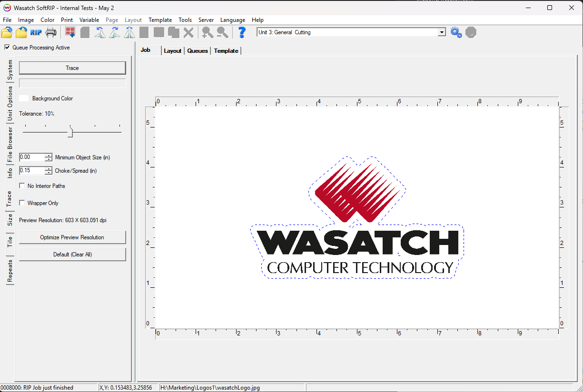This screenshot has width=583, height=392.
Task: Click 'RIP Job just finished' status text
Action: click(x=49, y=388)
